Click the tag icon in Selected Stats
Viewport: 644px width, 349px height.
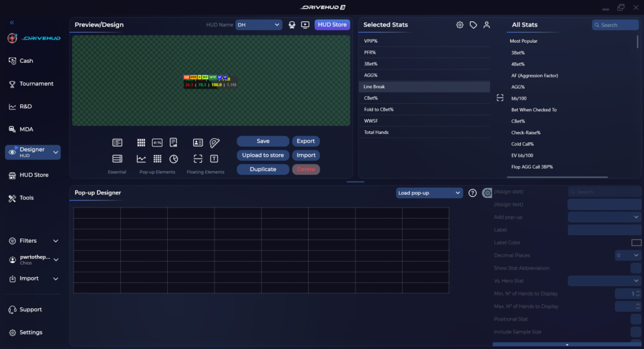pyautogui.click(x=473, y=25)
